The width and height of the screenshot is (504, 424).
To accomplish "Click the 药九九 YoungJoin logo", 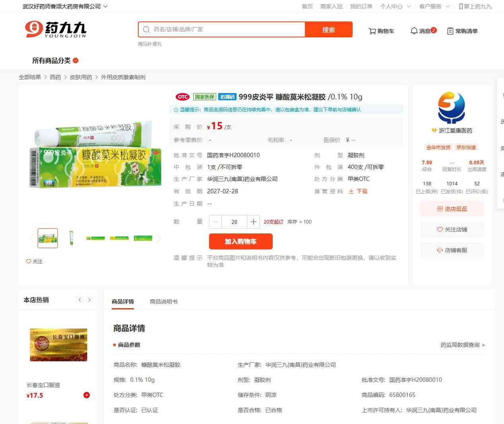I will pos(56,29).
